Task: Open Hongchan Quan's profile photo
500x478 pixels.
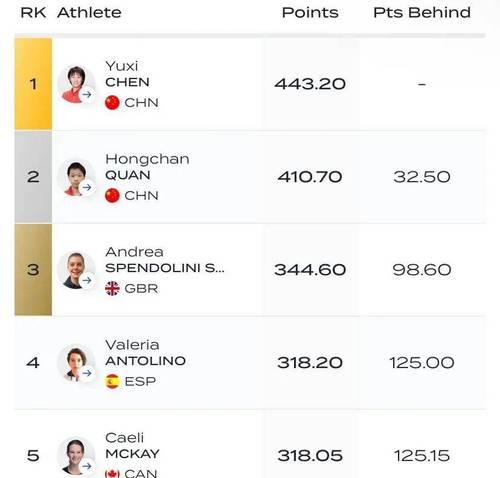Action: coord(76,177)
